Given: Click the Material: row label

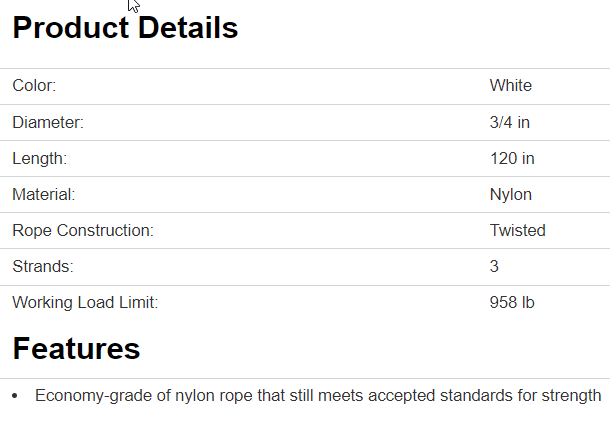Looking at the screenshot, I should tap(44, 194).
